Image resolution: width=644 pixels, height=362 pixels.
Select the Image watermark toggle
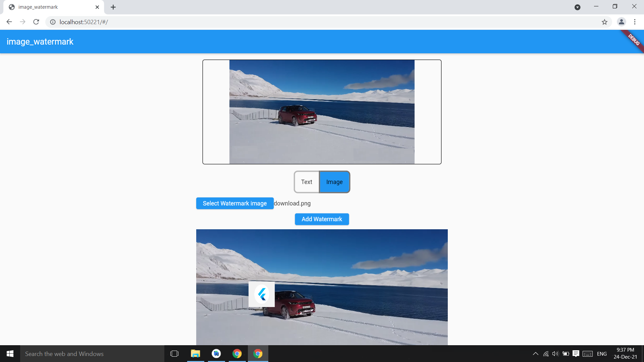[334, 182]
